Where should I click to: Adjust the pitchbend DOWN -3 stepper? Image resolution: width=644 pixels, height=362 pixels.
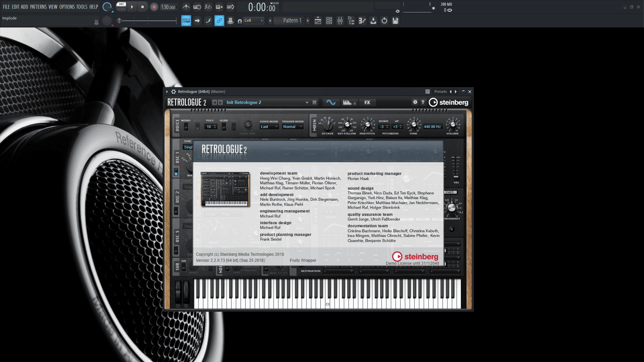(x=384, y=127)
